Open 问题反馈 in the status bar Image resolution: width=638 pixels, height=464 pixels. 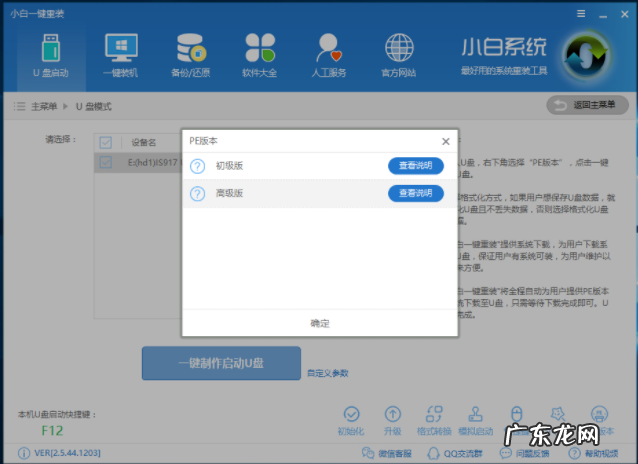tap(524, 453)
